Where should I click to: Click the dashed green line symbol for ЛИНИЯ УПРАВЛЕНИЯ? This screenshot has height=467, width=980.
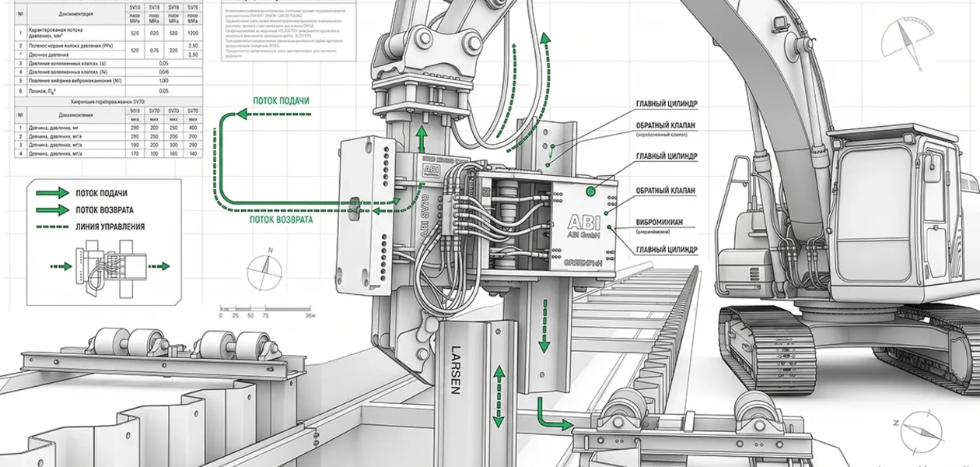tap(51, 226)
